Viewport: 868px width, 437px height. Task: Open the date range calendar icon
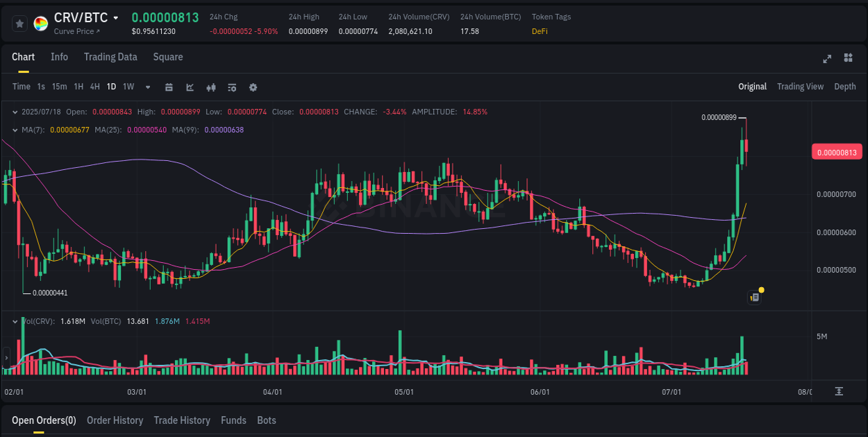click(x=169, y=87)
